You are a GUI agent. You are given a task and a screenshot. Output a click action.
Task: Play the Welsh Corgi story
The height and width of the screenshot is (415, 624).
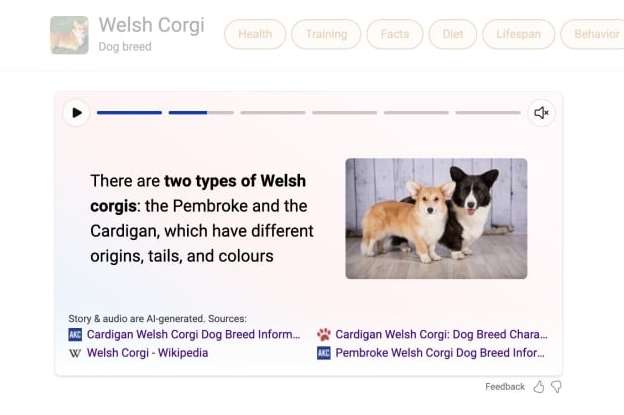pyautogui.click(x=76, y=113)
